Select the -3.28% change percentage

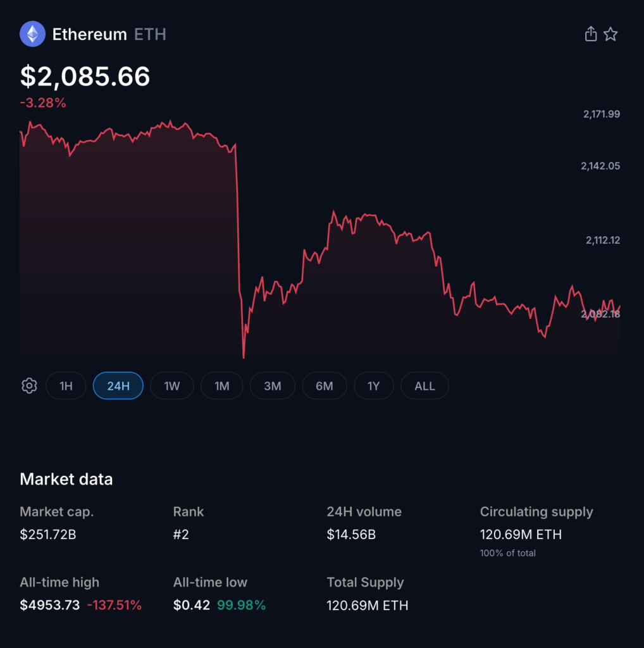(x=42, y=103)
